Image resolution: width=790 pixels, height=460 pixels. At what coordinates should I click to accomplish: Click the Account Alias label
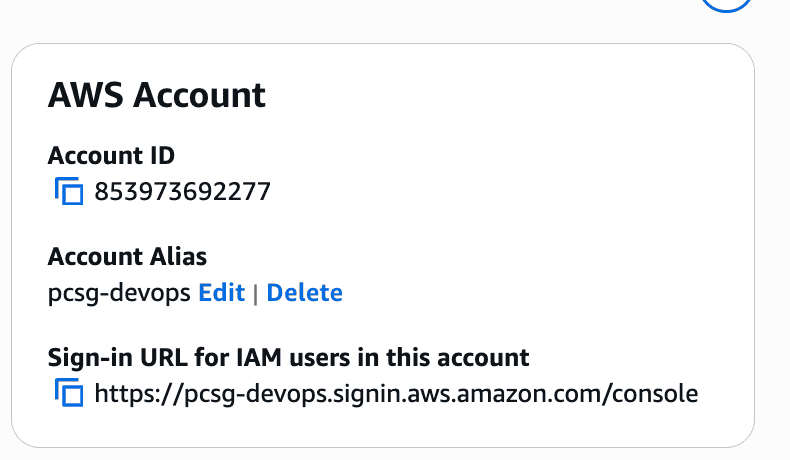click(x=127, y=257)
